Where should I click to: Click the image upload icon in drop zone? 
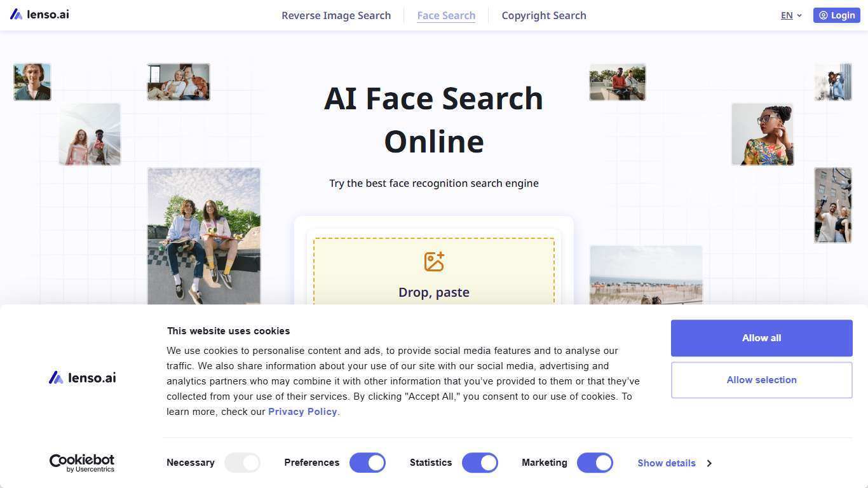tap(434, 261)
